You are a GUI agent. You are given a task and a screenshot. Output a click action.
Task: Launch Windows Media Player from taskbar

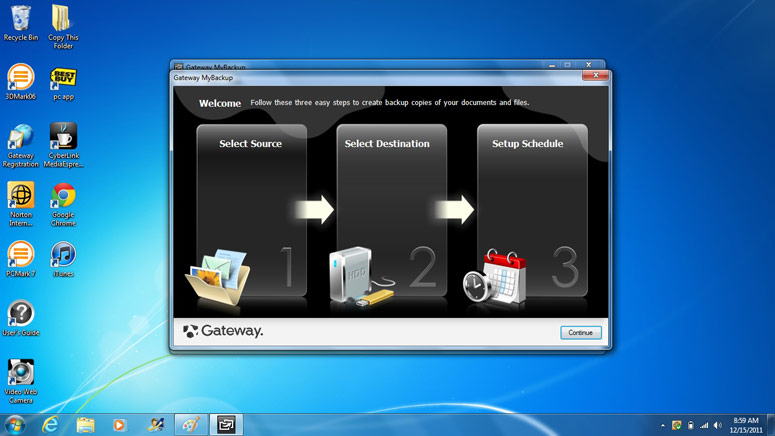pyautogui.click(x=119, y=425)
